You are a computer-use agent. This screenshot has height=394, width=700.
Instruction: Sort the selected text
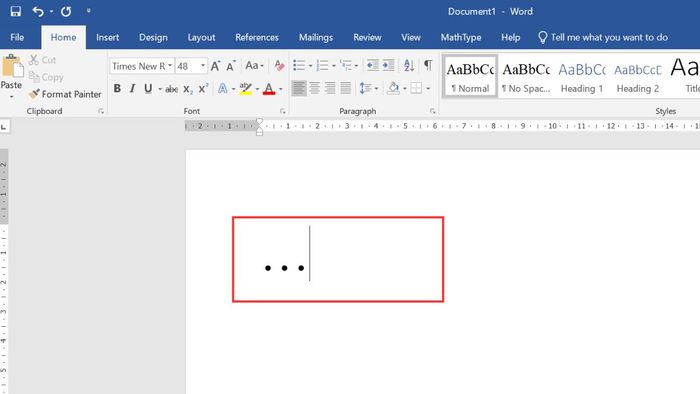pos(408,66)
